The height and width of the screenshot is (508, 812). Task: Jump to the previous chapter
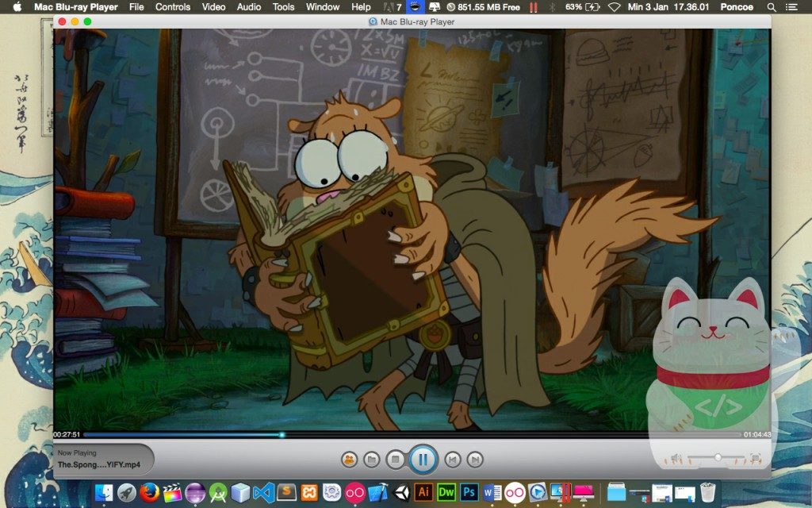coord(453,460)
